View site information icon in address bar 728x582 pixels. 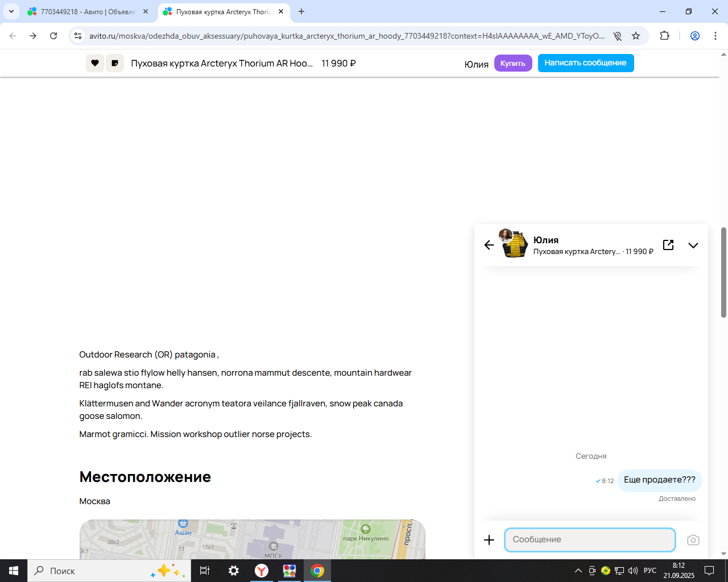78,36
